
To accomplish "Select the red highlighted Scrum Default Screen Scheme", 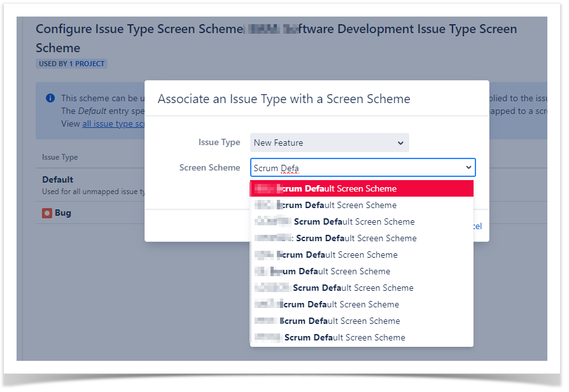I will 362,188.
